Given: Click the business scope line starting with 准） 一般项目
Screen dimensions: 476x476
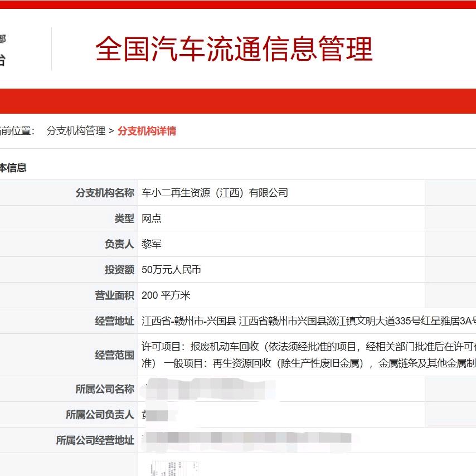Looking at the screenshot, I should click(x=309, y=363).
